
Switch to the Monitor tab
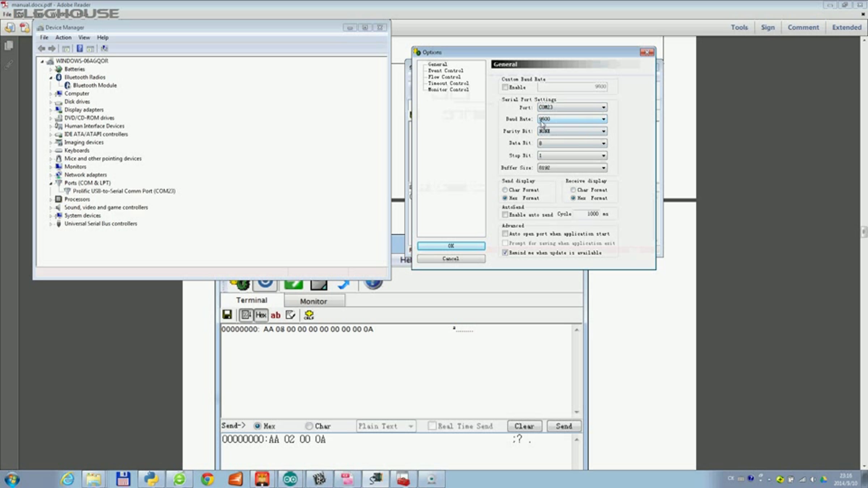click(x=314, y=301)
